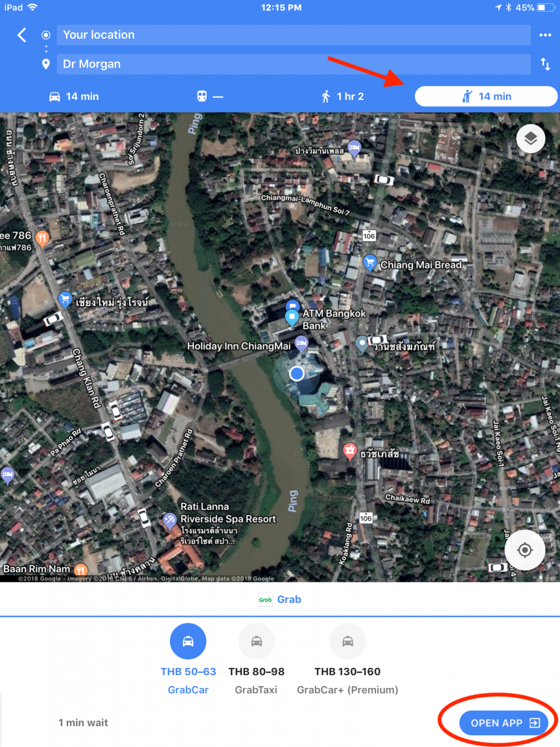Screen dimensions: 560x747
Task: Select the Chiang Mai Bread shop pin
Action: [369, 263]
